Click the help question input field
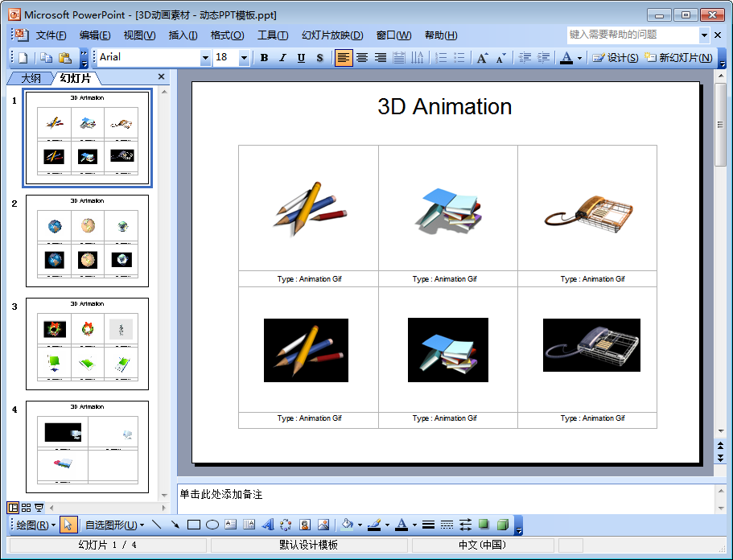733x560 pixels. point(633,35)
